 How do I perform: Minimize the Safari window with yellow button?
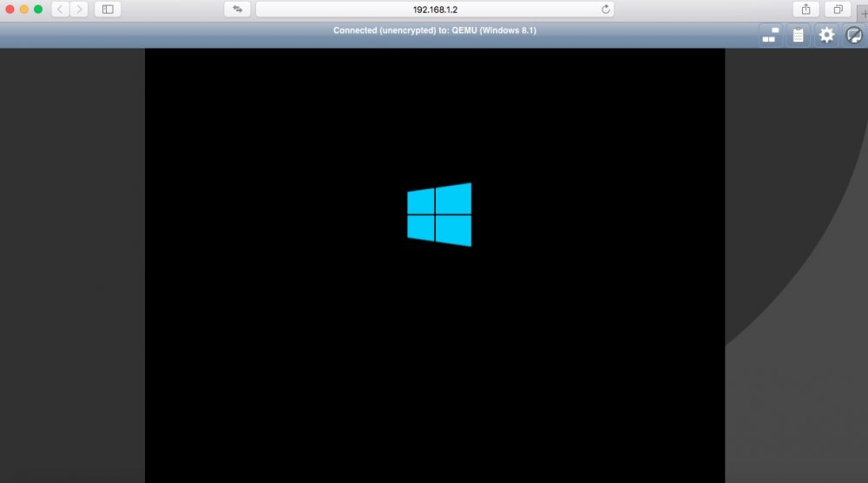[23, 10]
